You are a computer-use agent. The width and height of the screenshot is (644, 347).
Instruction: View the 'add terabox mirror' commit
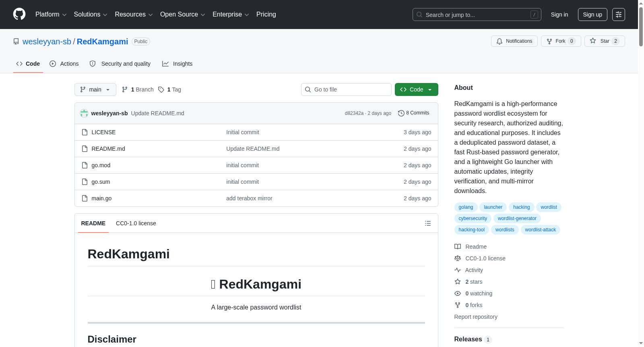click(x=249, y=198)
